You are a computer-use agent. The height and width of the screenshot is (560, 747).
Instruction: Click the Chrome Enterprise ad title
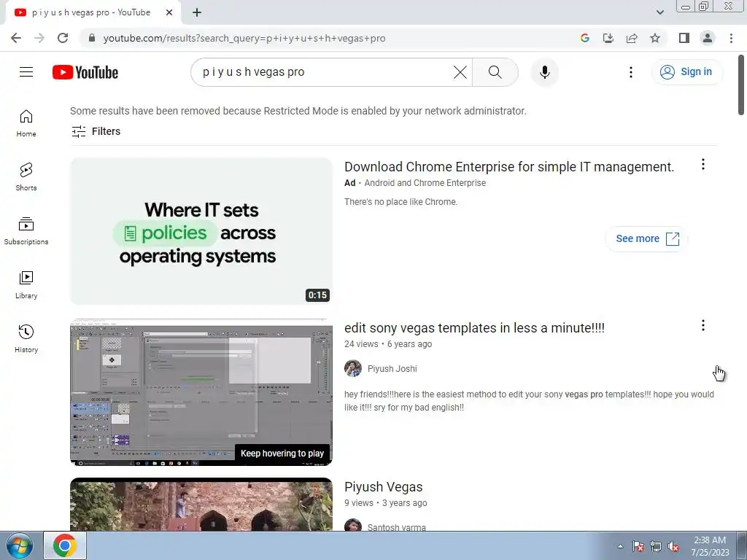click(508, 167)
